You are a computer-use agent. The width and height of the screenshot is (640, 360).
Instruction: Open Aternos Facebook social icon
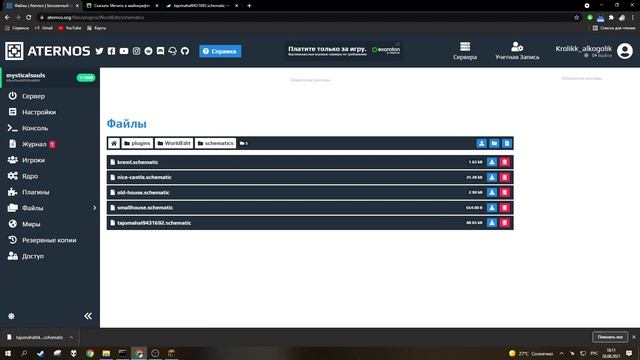(111, 51)
